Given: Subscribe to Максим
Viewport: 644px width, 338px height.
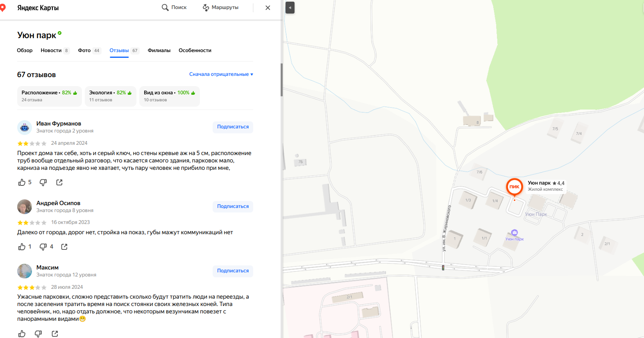Looking at the screenshot, I should point(233,271).
